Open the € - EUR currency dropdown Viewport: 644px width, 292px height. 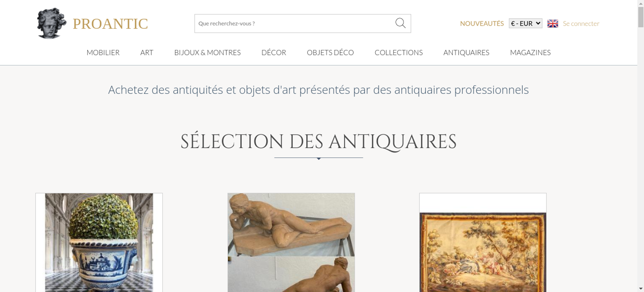(526, 23)
